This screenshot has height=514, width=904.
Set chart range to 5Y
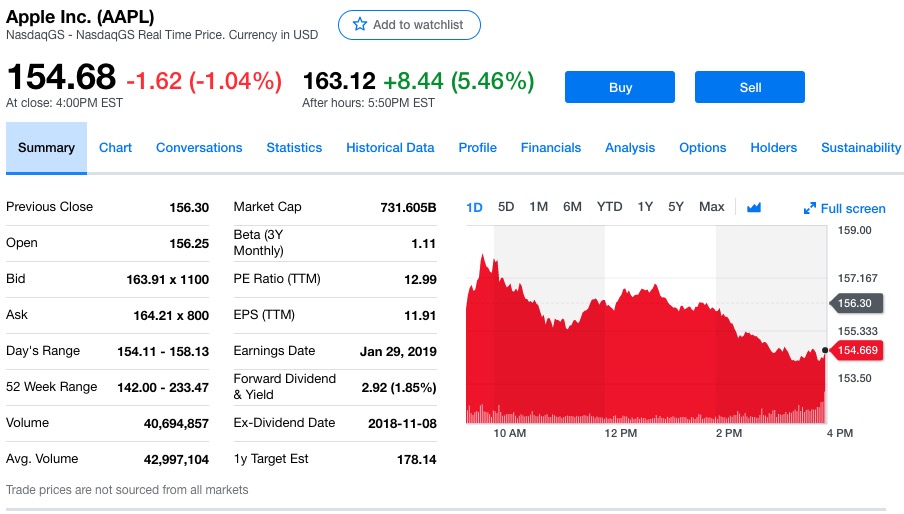pyautogui.click(x=676, y=206)
